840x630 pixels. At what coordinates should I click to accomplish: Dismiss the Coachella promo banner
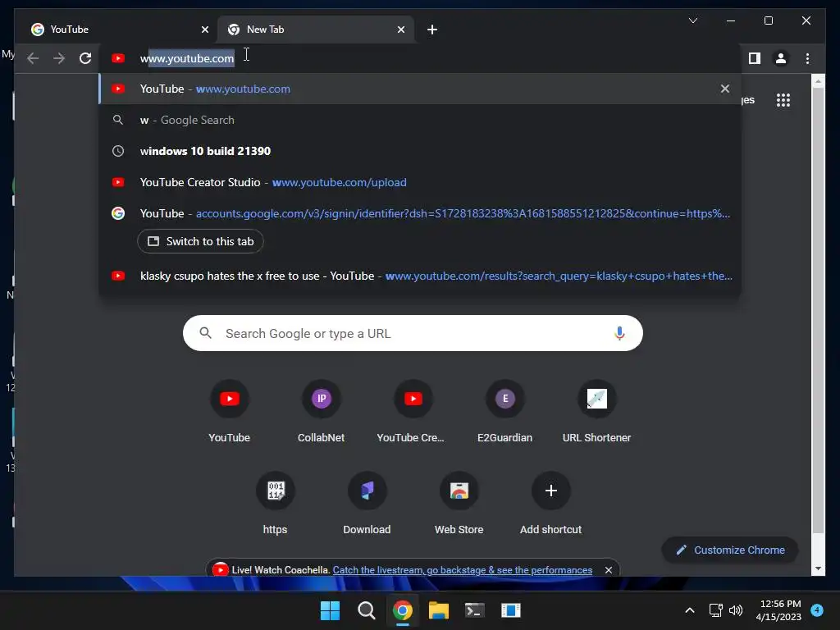(608, 570)
